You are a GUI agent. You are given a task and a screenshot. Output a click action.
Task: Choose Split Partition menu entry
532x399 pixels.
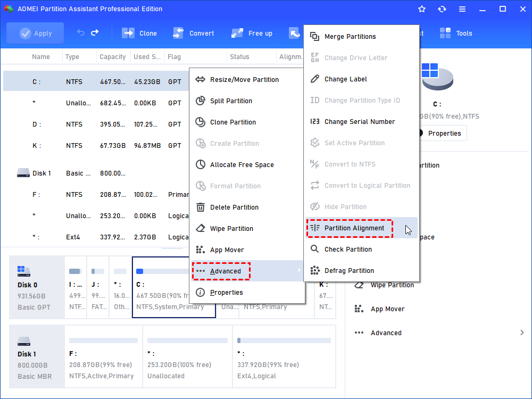click(x=247, y=101)
